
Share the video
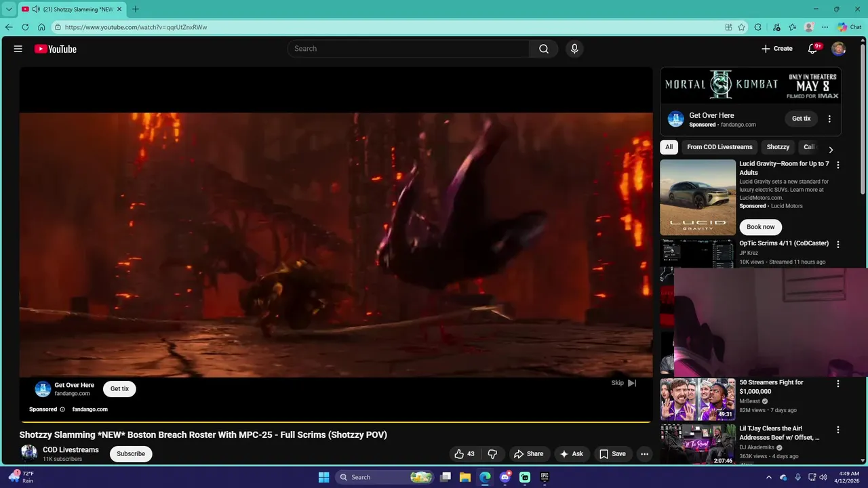(528, 454)
